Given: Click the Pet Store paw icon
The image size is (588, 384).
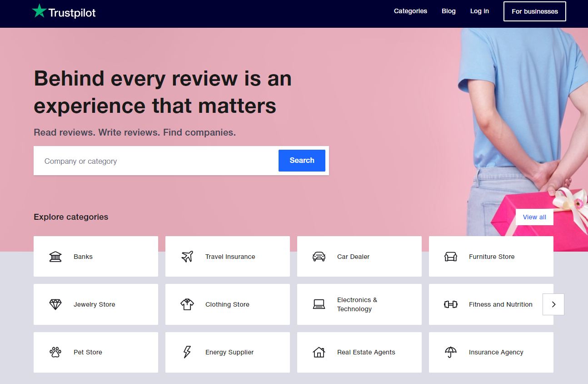Looking at the screenshot, I should [55, 352].
